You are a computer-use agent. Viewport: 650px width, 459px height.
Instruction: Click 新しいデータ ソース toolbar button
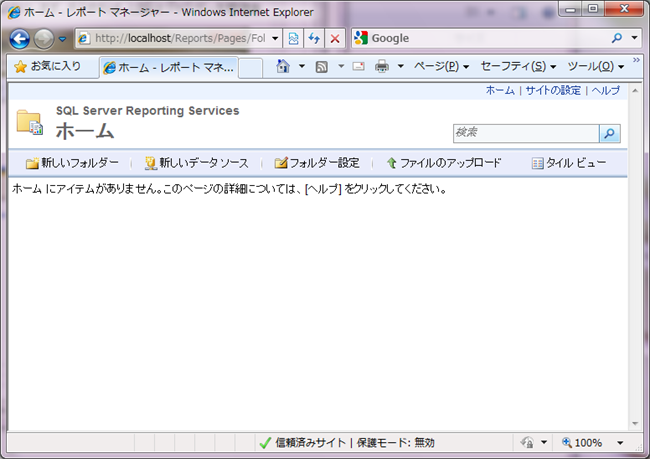click(196, 163)
